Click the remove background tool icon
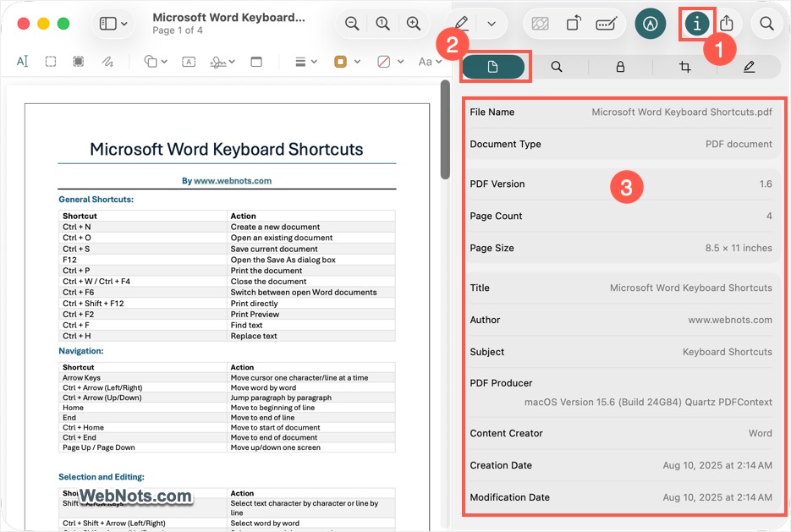The image size is (791, 532). [x=540, y=24]
